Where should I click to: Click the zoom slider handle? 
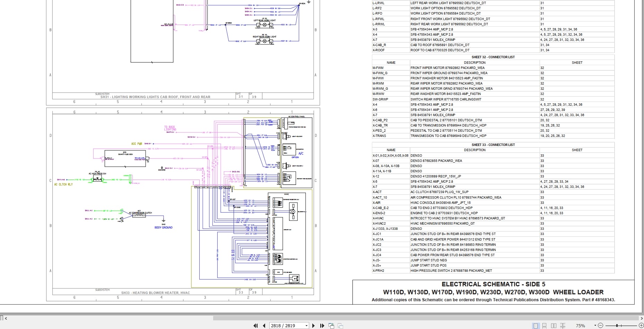[617, 326]
